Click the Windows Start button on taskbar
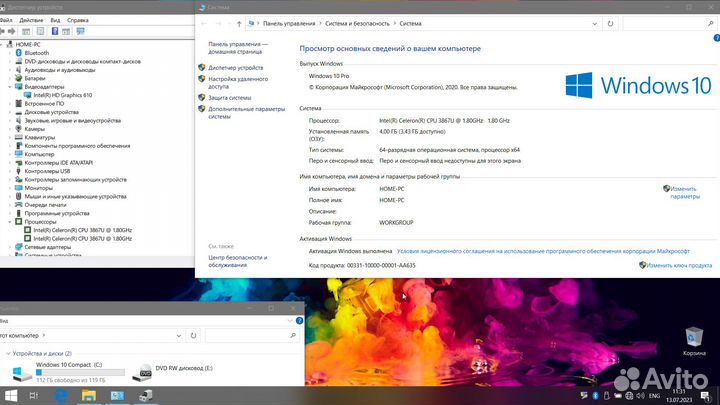This screenshot has height=405, width=720. point(10,396)
